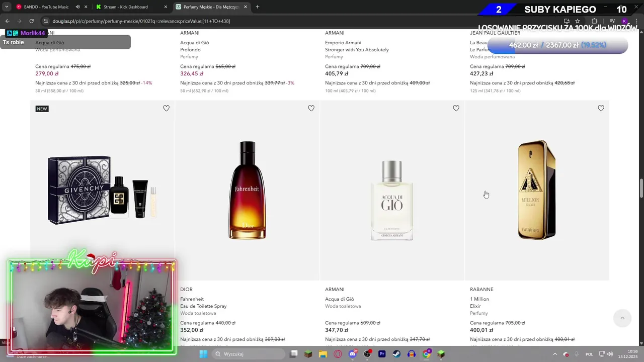Open OBS Studio from the taskbar
Screen dimensions: 644x362
tap(367, 354)
